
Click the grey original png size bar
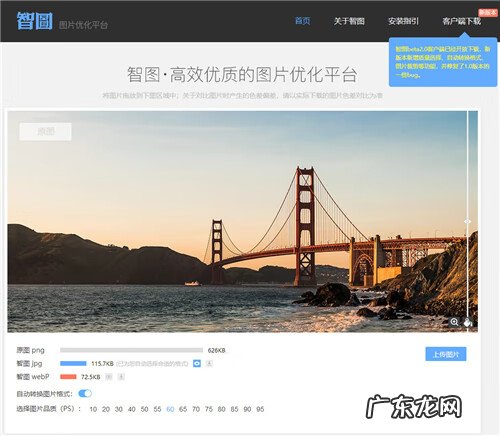click(131, 350)
